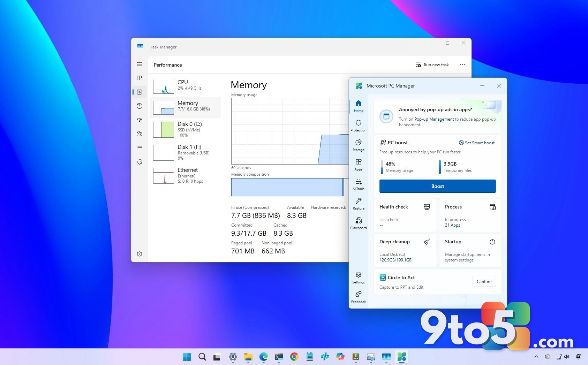This screenshot has height=365, width=588.
Task: Open the volume tray icon
Action: tap(567, 357)
